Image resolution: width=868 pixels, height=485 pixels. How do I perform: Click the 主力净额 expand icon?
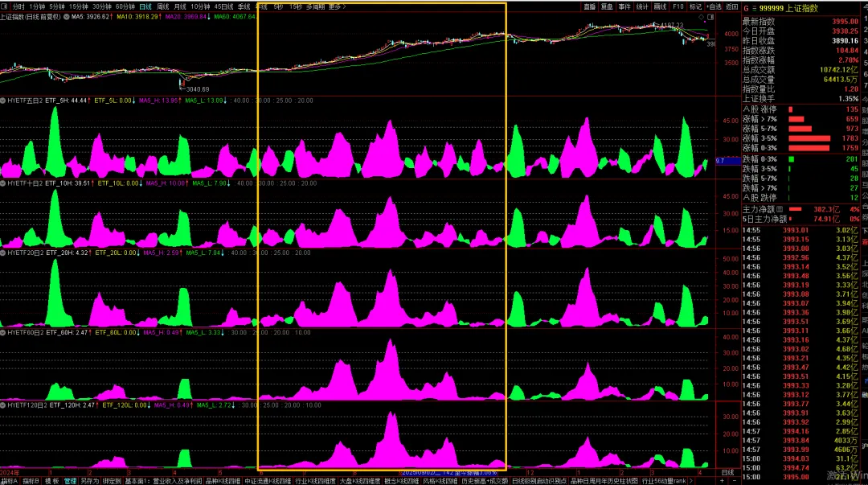tap(780, 209)
